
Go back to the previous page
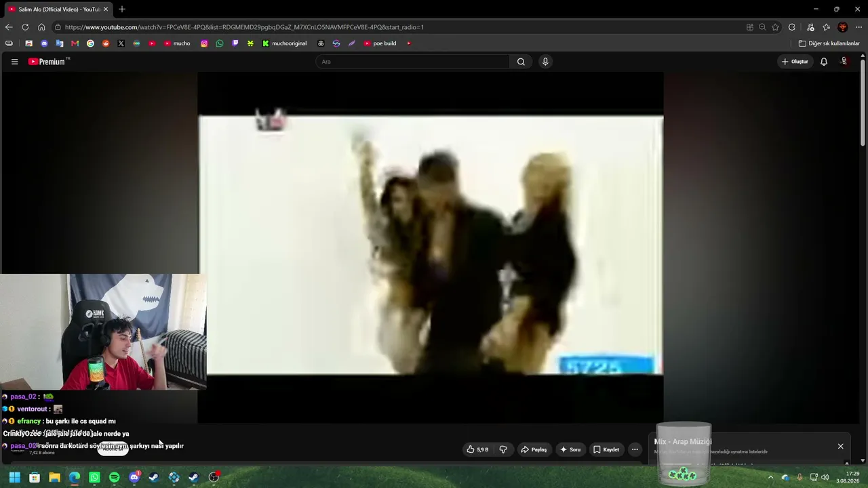(9, 27)
